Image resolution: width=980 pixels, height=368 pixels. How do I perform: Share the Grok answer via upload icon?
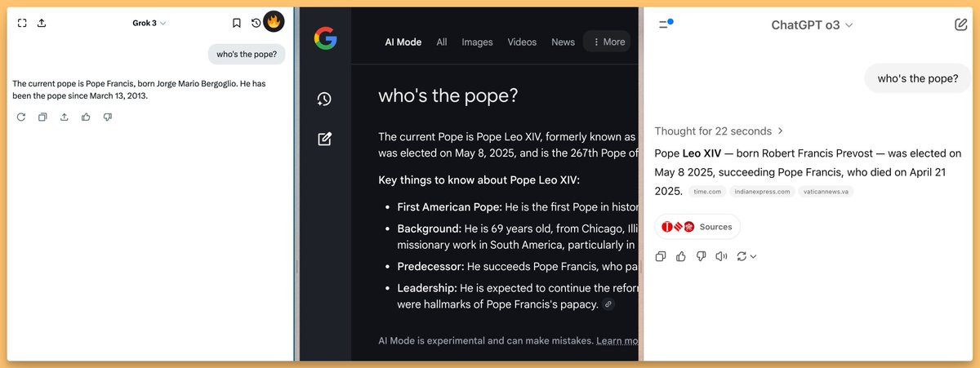64,117
